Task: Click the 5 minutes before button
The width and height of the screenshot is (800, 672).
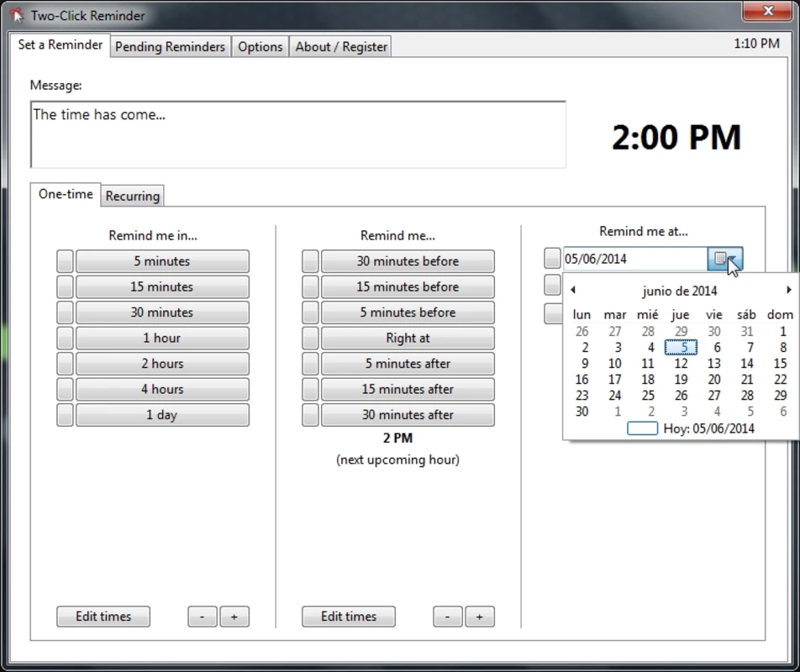Action: pyautogui.click(x=408, y=312)
